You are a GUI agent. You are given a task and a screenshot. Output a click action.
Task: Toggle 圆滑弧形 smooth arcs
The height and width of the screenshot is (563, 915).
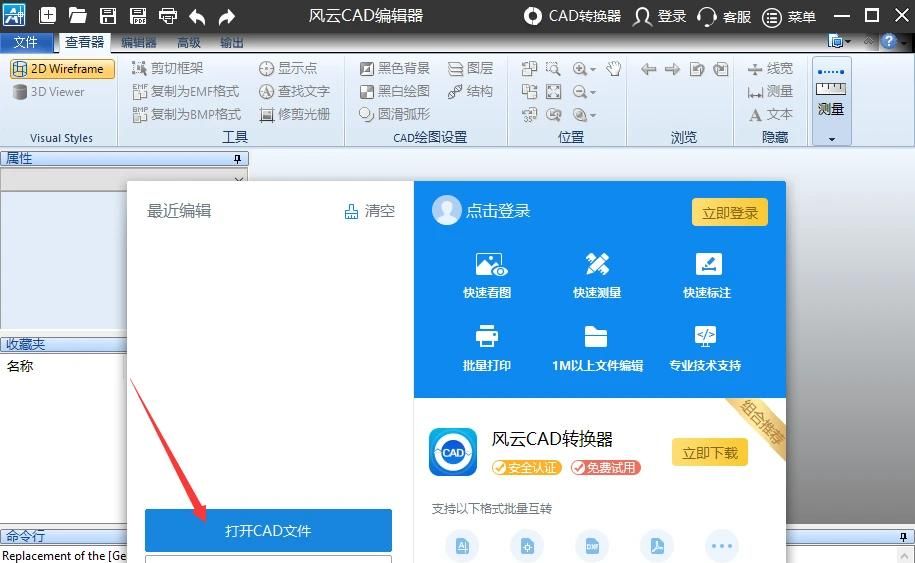[x=394, y=114]
